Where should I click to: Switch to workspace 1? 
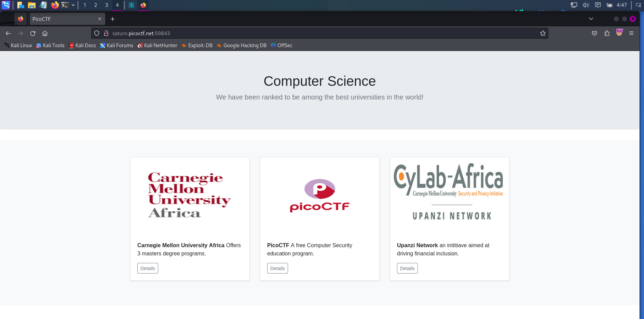(x=85, y=5)
